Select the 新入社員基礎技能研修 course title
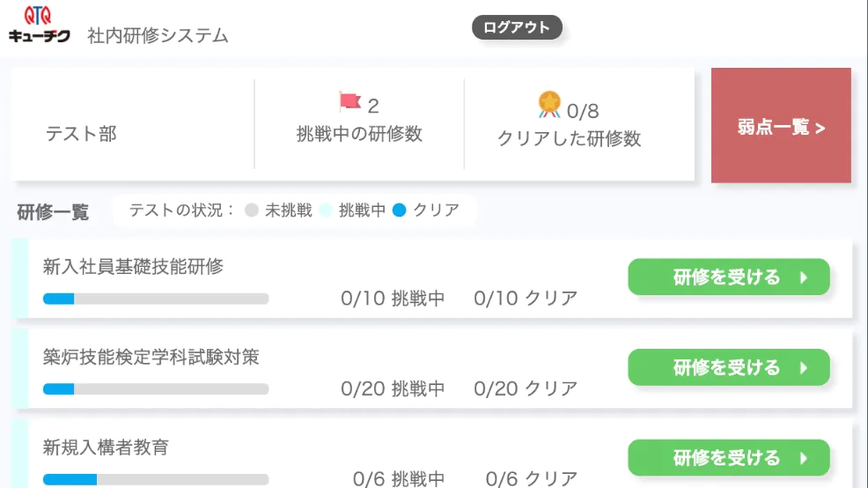868x488 pixels. [x=133, y=266]
